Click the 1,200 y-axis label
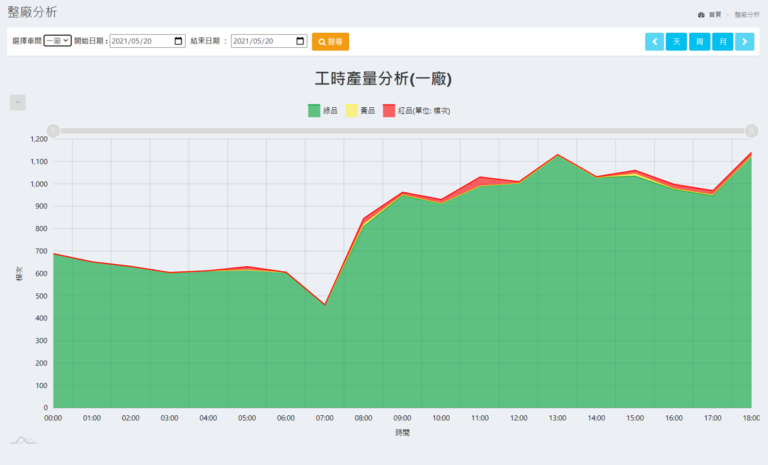 click(39, 139)
